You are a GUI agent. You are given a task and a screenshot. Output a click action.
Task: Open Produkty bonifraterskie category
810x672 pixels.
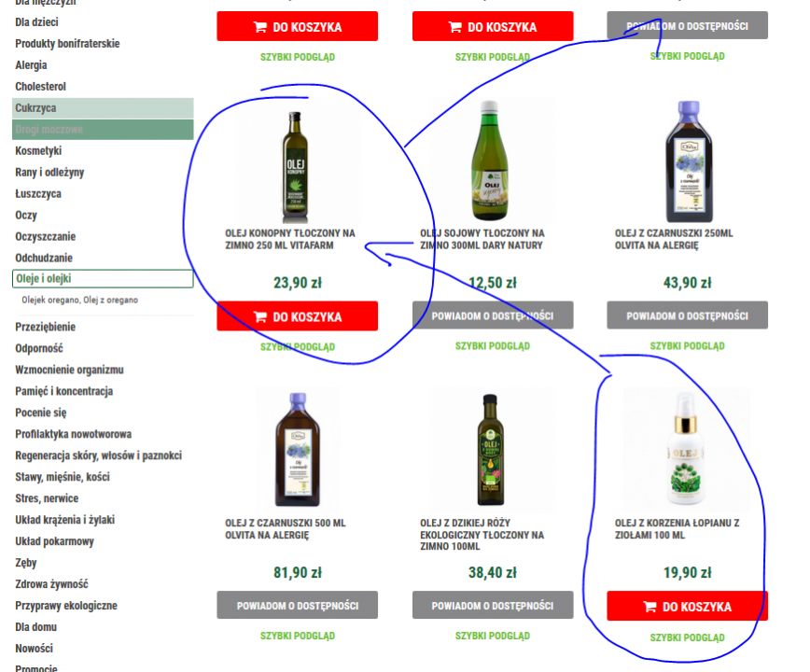click(x=67, y=43)
